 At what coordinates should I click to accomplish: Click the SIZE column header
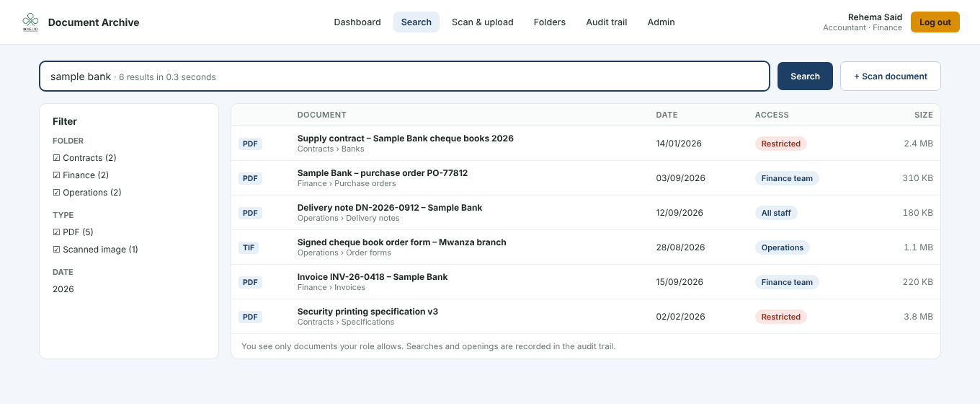924,115
